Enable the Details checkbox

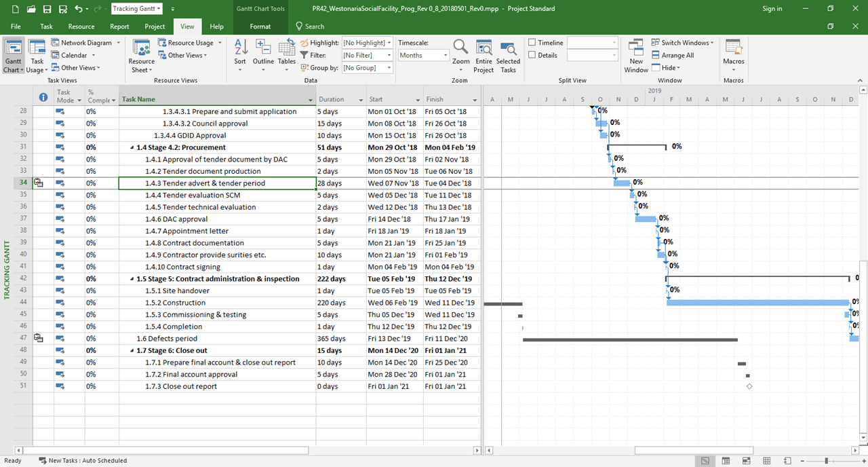click(532, 55)
